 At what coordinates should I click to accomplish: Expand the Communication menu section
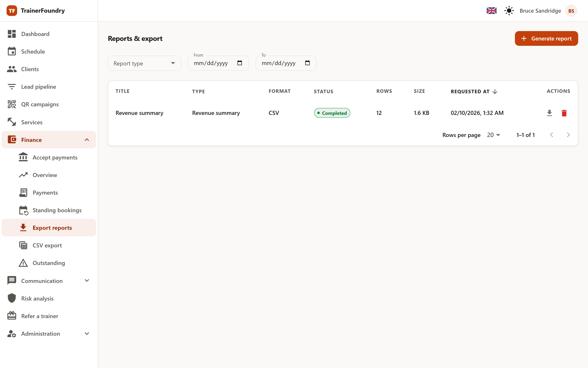[49, 281]
